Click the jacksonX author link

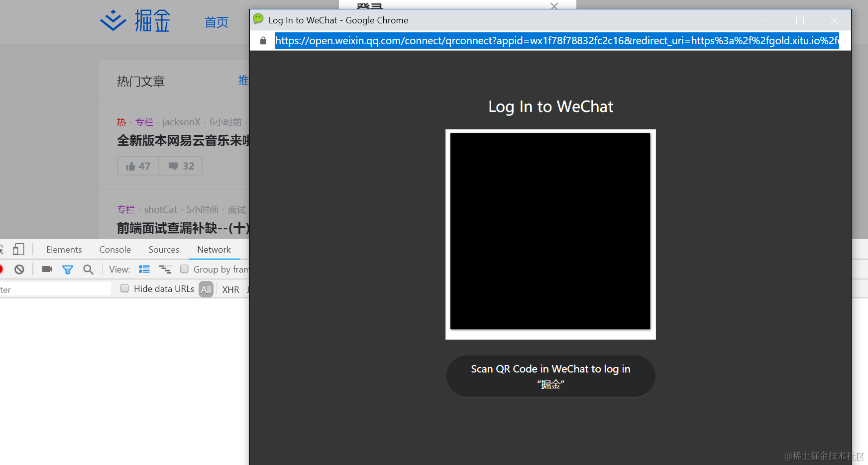pyautogui.click(x=181, y=122)
